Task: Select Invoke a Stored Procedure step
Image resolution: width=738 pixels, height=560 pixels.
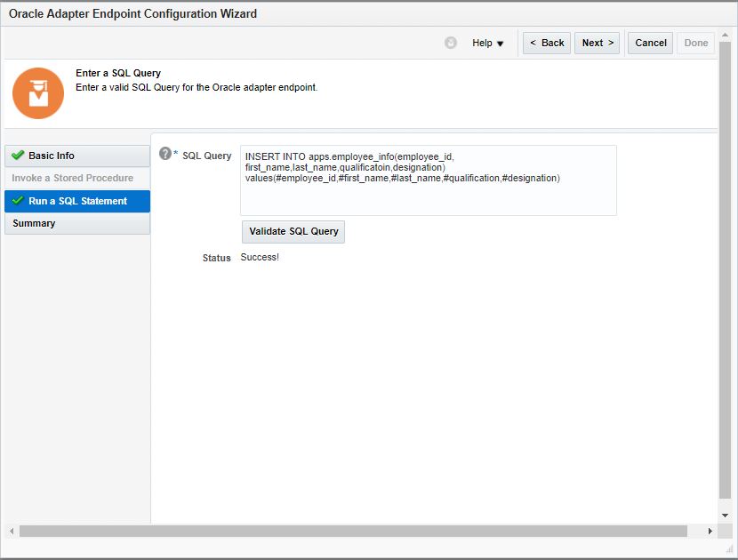Action: [77, 178]
